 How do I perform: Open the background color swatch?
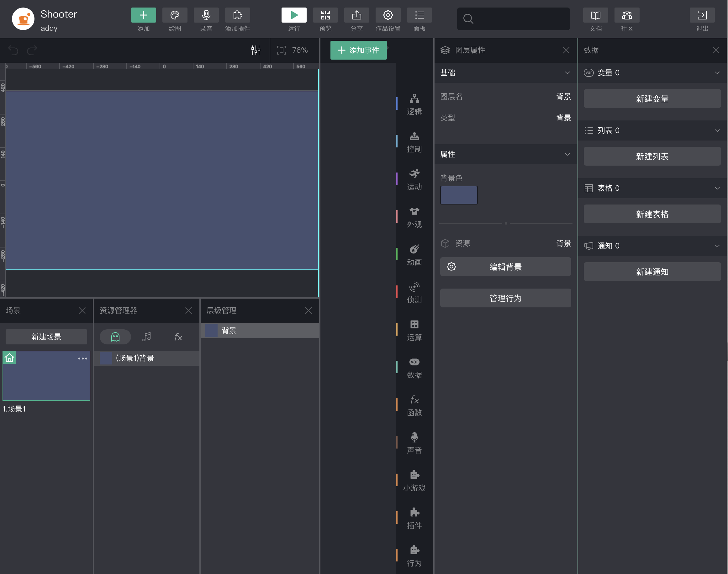[459, 195]
